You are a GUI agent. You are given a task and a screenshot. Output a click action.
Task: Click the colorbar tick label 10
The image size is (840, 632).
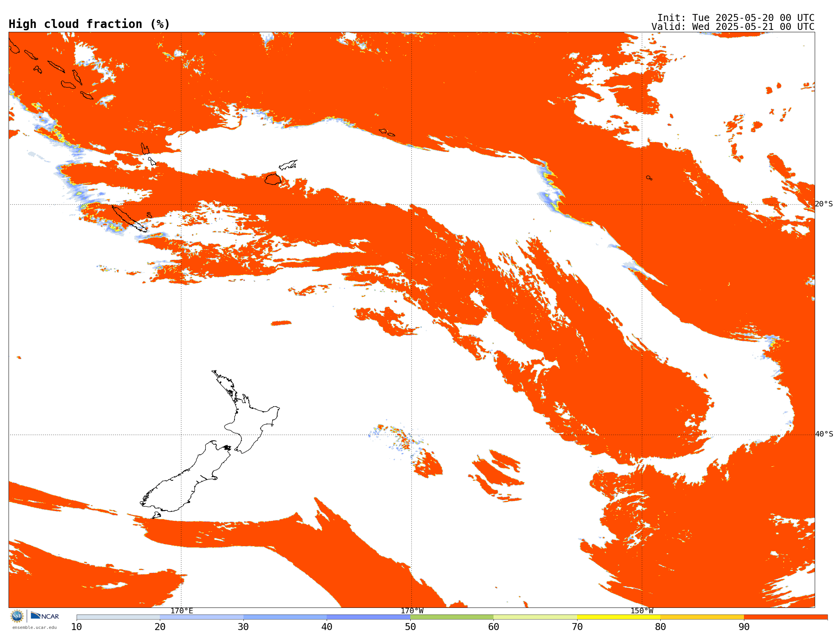(x=77, y=627)
